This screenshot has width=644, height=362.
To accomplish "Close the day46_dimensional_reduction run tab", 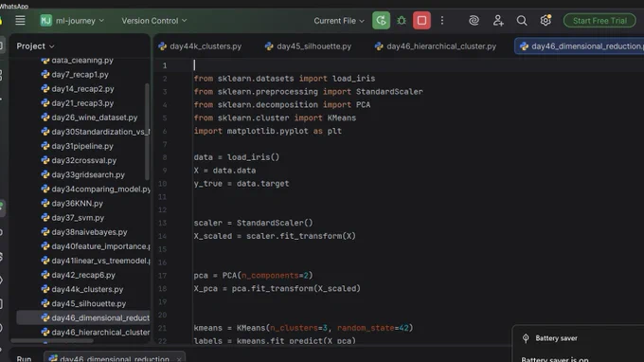I will 179,359.
